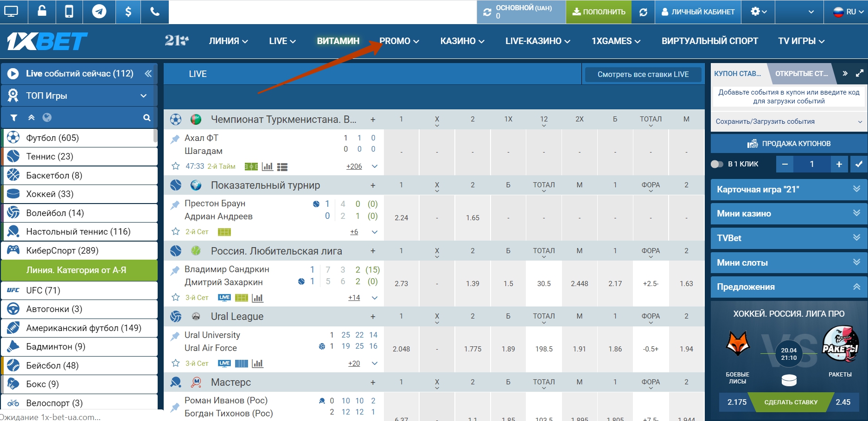This screenshot has height=421, width=868.
Task: Open the Telegram icon in top bar
Action: click(x=99, y=12)
